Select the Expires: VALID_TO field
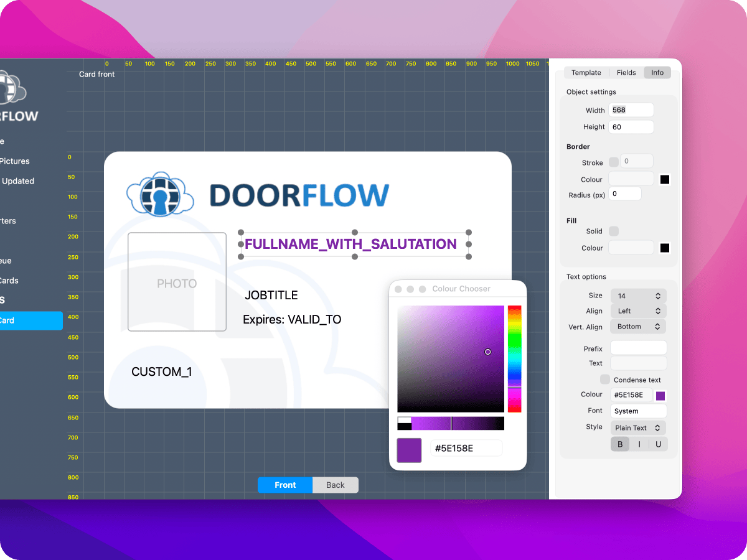The width and height of the screenshot is (747, 560). click(x=292, y=320)
